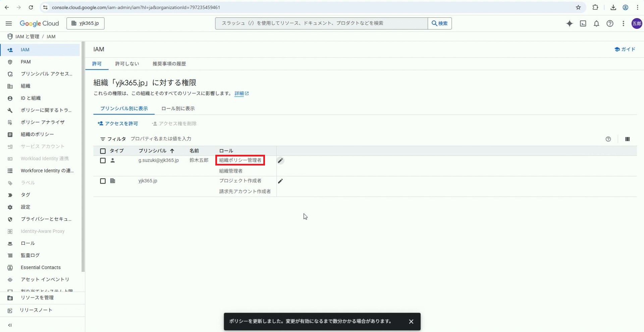Click the アクセスを許可 button
Screen dimensions: 644x332
coord(118,124)
